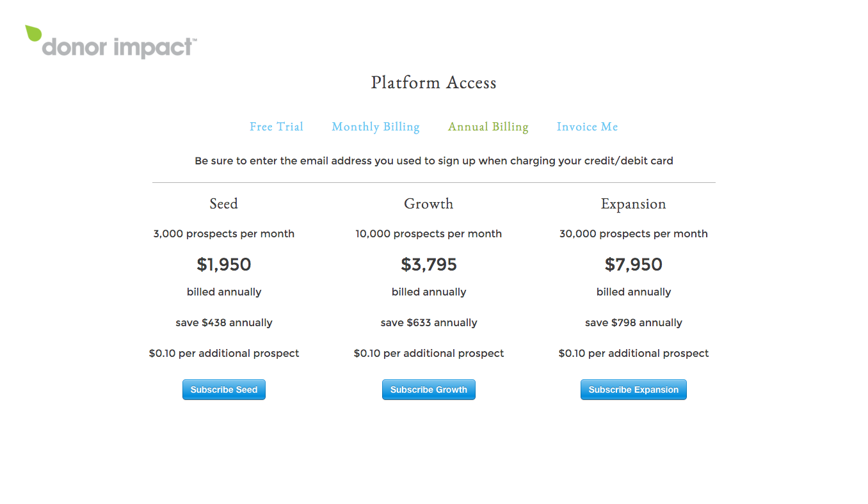The height and width of the screenshot is (504, 868).
Task: Click the email address reminder text
Action: point(434,161)
